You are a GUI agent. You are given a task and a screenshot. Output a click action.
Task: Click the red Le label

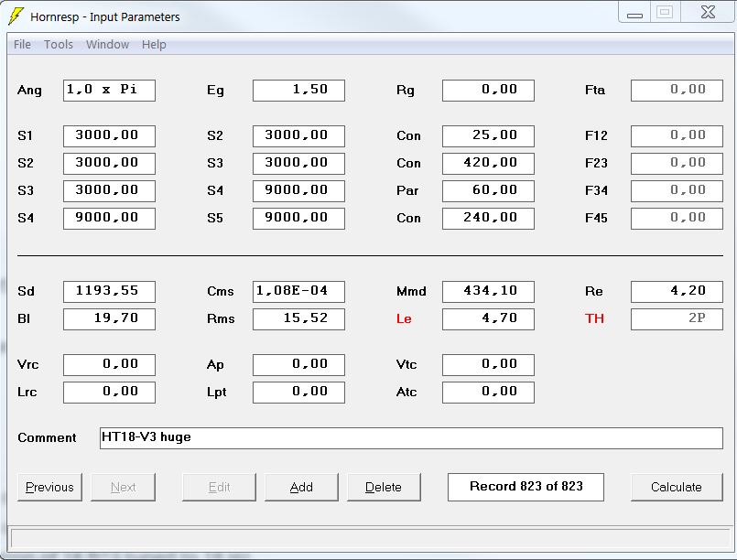click(404, 319)
